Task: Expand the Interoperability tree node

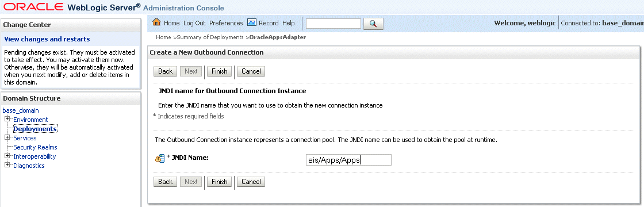Action: [7, 156]
